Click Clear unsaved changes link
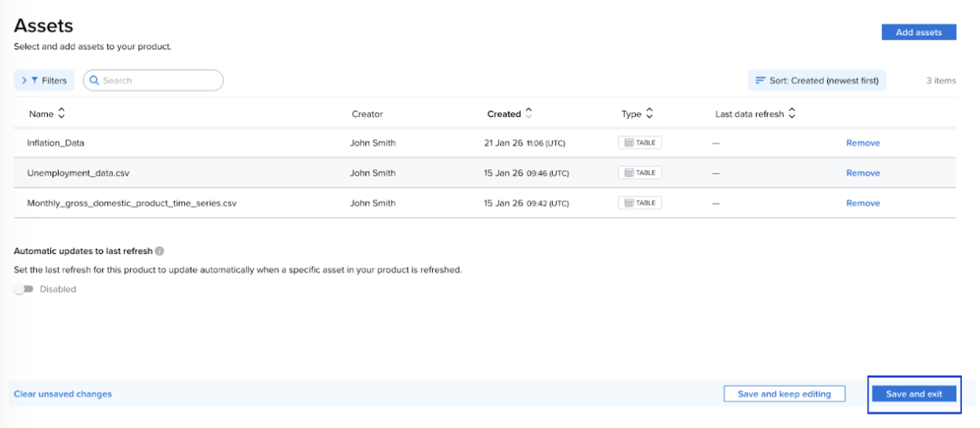Image resolution: width=980 pixels, height=428 pixels. [63, 394]
